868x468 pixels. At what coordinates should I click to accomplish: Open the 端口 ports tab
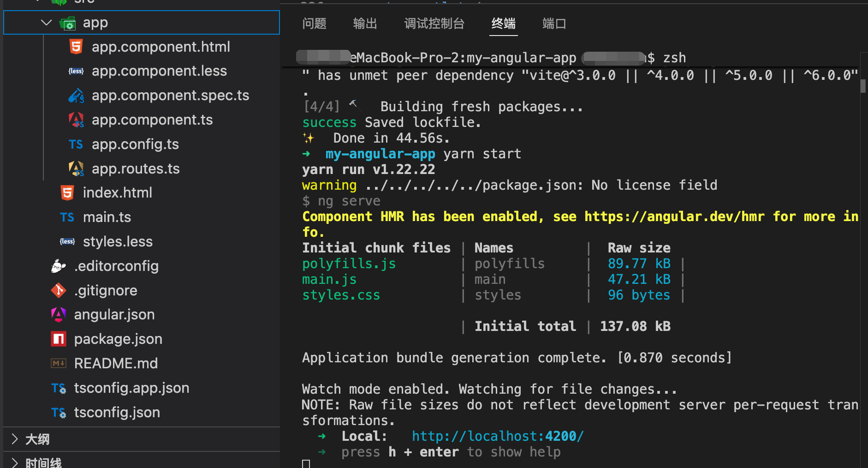click(x=554, y=24)
